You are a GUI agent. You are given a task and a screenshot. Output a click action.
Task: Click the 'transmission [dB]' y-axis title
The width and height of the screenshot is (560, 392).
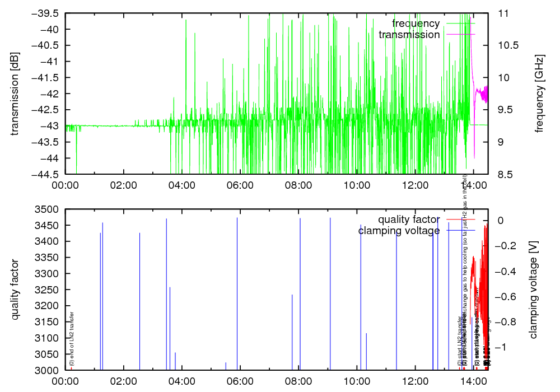[15, 94]
